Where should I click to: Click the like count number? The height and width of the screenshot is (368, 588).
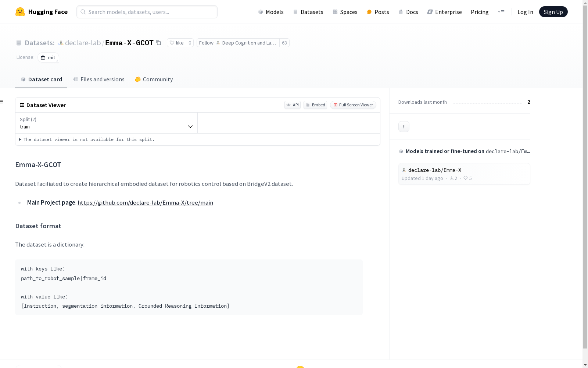tap(190, 43)
